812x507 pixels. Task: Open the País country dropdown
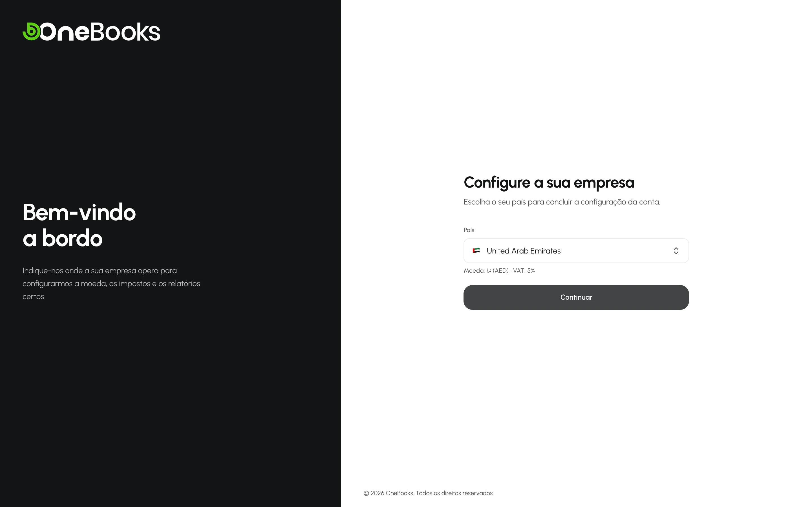tap(576, 250)
